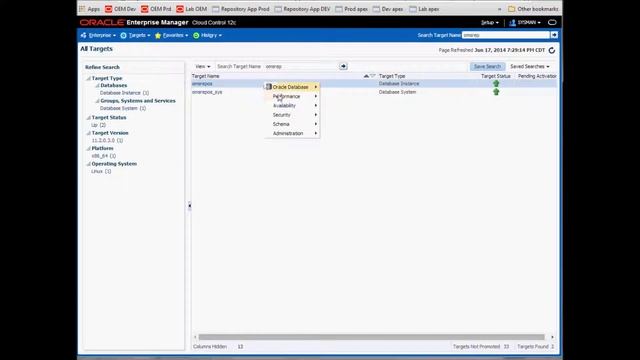The width and height of the screenshot is (640, 360).
Task: Click the Database System cell in table
Action: [397, 92]
